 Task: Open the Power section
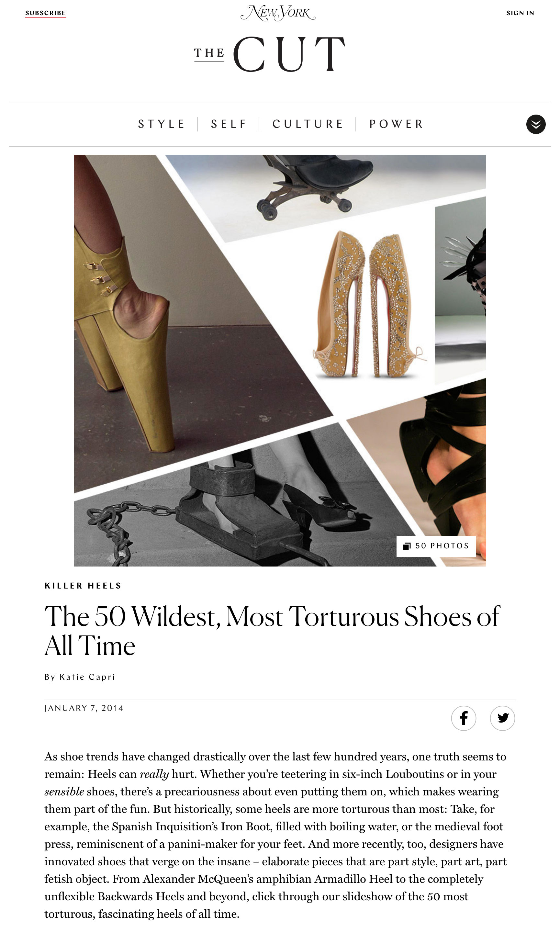[x=397, y=124]
